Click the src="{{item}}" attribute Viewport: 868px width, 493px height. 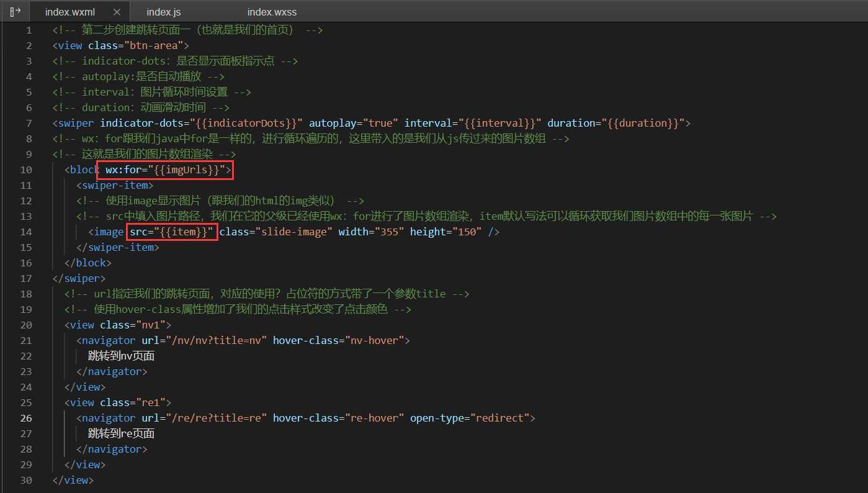click(x=172, y=232)
